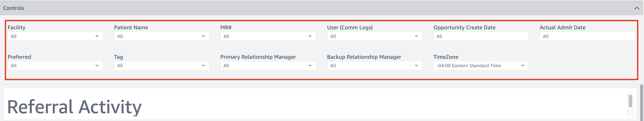This screenshot has width=644, height=121.
Task: Click the Opportunity Create Date field
Action: (481, 36)
